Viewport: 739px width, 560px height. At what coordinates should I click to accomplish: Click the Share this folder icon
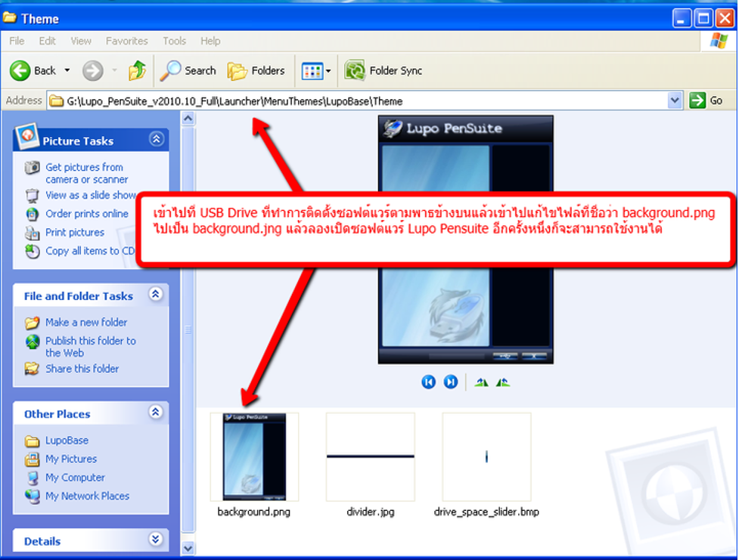tap(32, 369)
